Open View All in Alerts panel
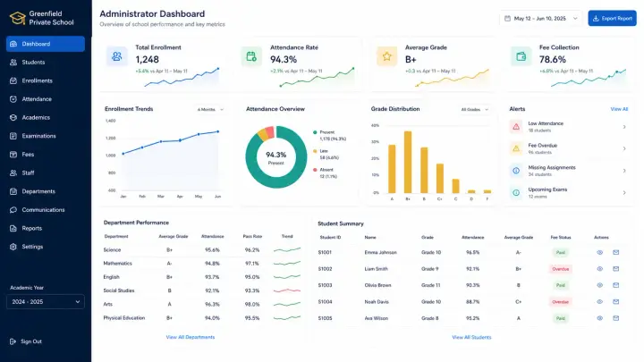The width and height of the screenshot is (644, 362). [x=619, y=109]
